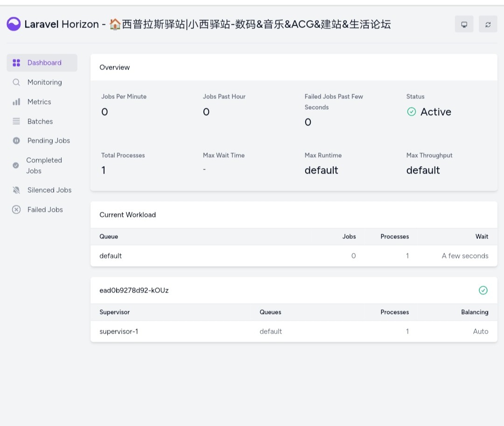View Pending Jobs list
Image resolution: width=504 pixels, height=426 pixels.
tap(42, 140)
